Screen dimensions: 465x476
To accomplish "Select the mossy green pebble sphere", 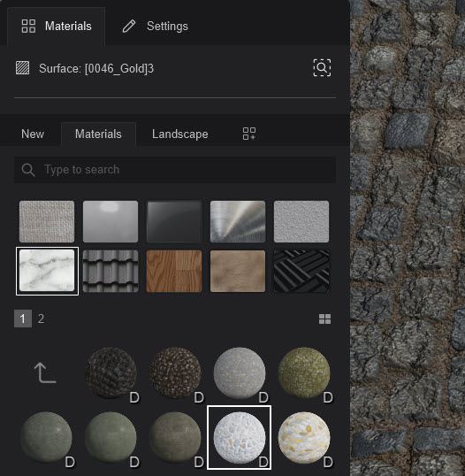I will pyautogui.click(x=304, y=372).
